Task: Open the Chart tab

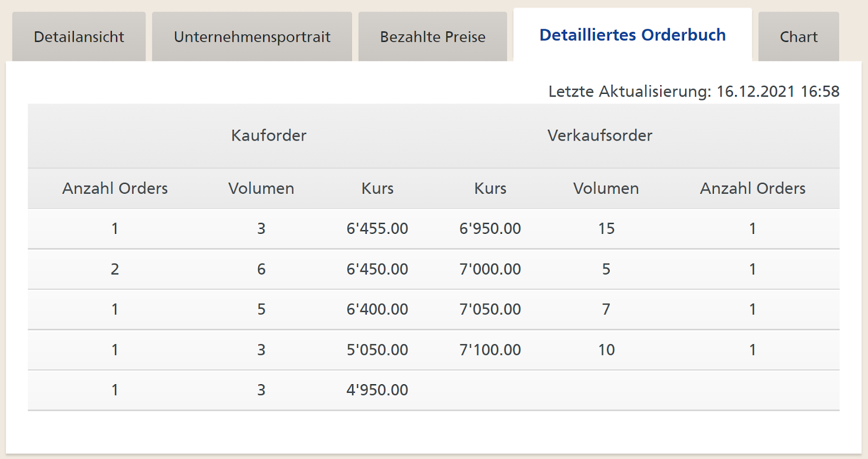Action: point(798,37)
